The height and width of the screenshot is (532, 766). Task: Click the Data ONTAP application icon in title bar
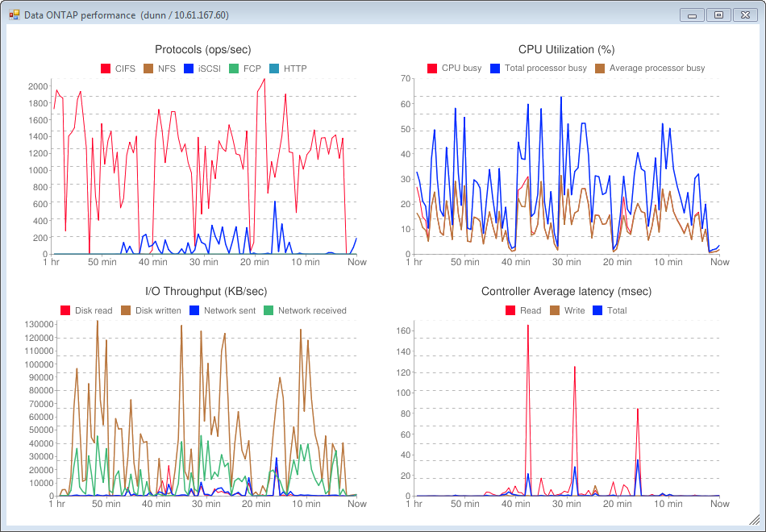15,15
